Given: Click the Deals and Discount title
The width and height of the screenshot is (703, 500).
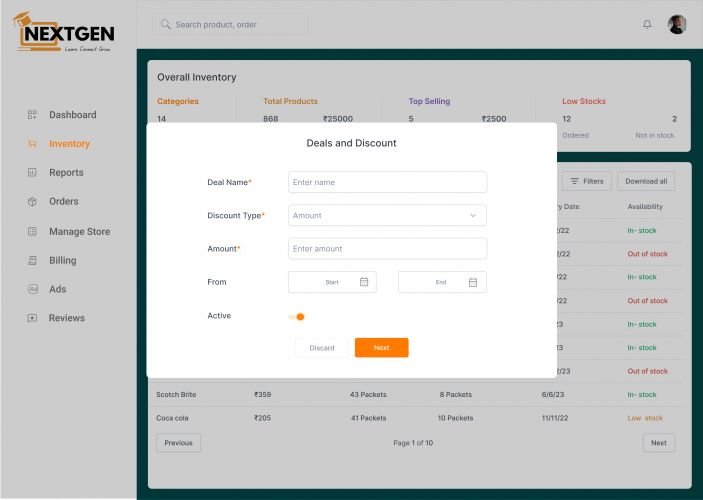Looking at the screenshot, I should 352,143.
